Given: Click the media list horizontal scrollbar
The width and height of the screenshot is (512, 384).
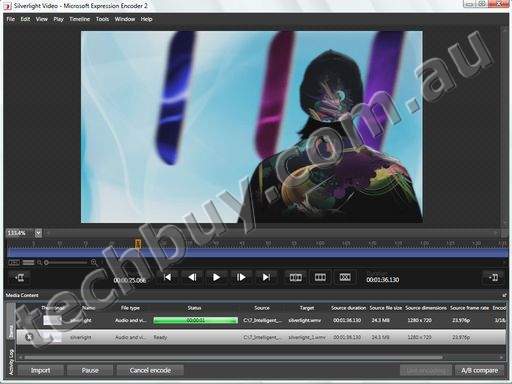Looking at the screenshot, I should (233, 357).
